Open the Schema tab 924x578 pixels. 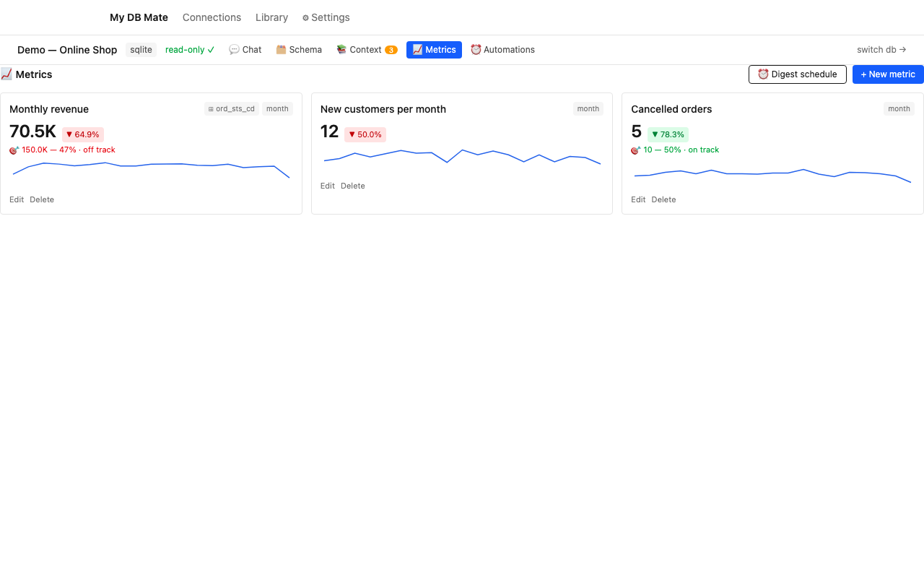(x=299, y=50)
